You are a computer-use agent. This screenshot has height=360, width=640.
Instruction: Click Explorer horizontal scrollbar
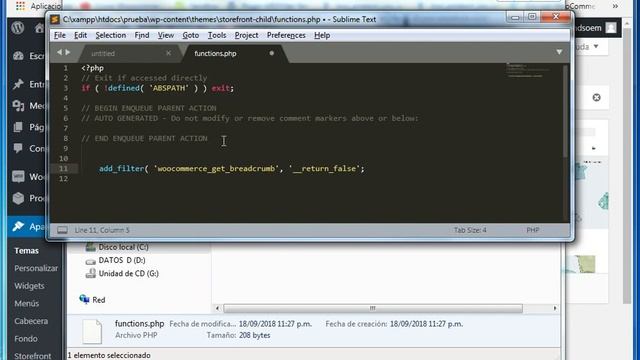click(373, 308)
